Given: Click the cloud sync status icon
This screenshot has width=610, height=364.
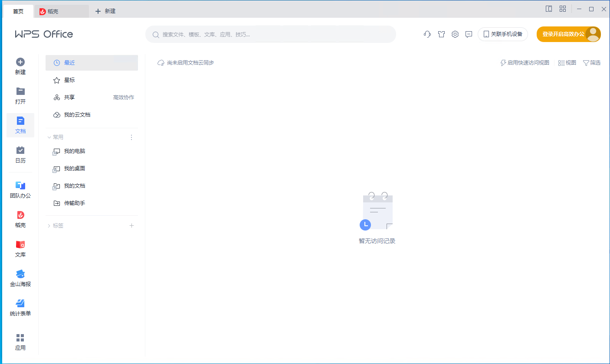Looking at the screenshot, I should point(161,63).
